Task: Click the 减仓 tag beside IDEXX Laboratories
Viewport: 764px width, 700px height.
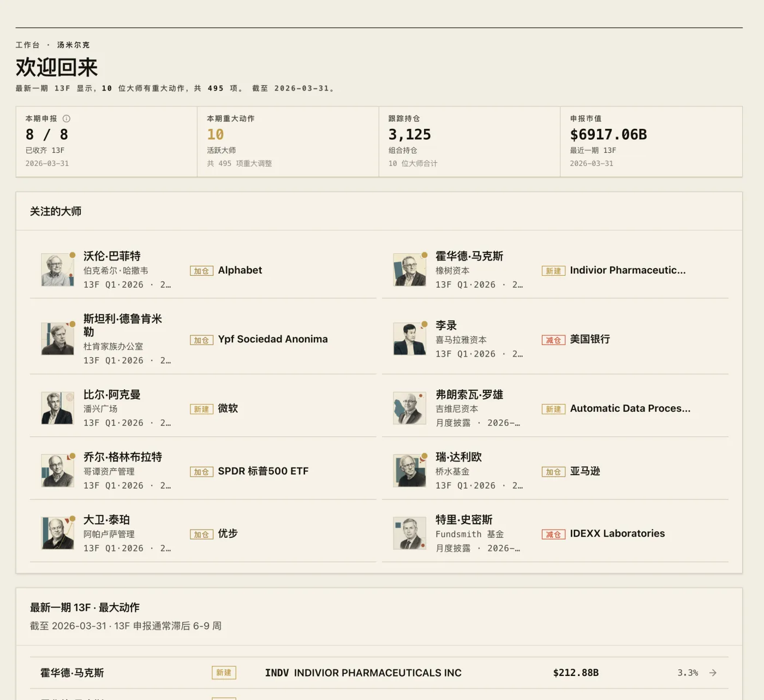Action: pyautogui.click(x=553, y=535)
